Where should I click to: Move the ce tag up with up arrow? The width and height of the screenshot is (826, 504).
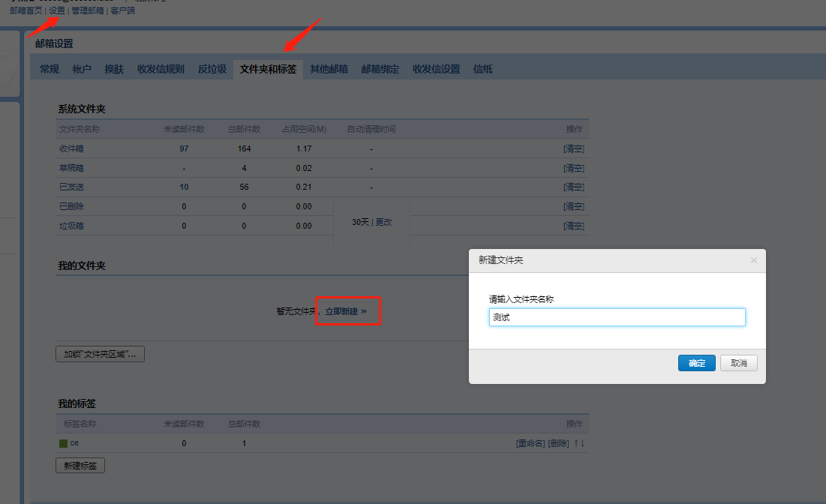pos(576,443)
